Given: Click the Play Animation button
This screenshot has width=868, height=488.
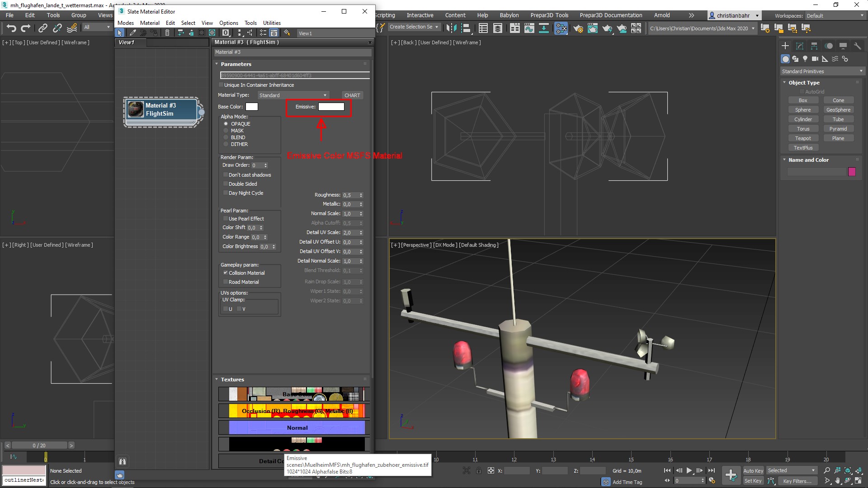Looking at the screenshot, I should 689,470.
